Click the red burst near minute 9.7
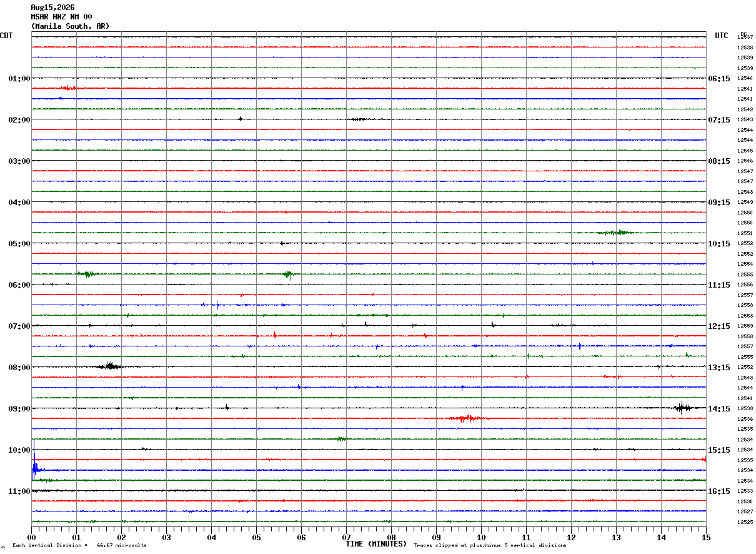Screen dimensions: 756x554 (x=467, y=418)
